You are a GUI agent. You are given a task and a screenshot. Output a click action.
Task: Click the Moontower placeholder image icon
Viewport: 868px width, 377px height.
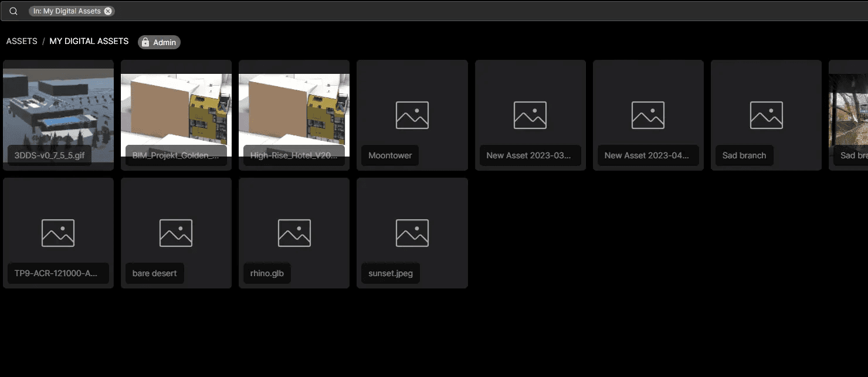click(412, 115)
